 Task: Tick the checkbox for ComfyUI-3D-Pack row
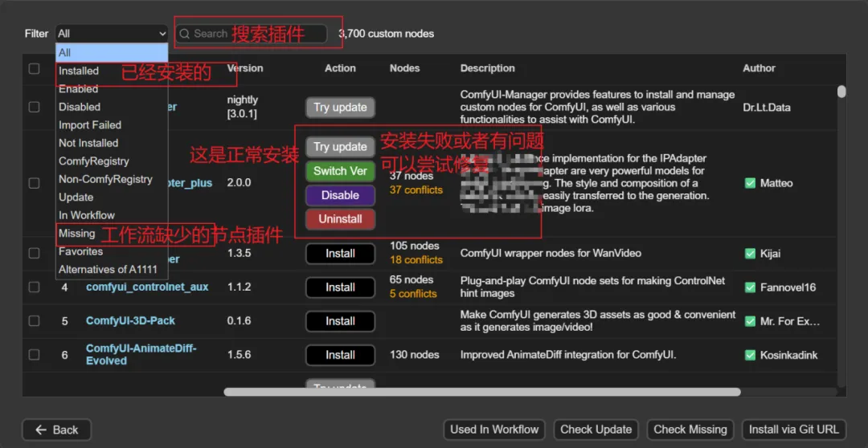[x=35, y=321]
